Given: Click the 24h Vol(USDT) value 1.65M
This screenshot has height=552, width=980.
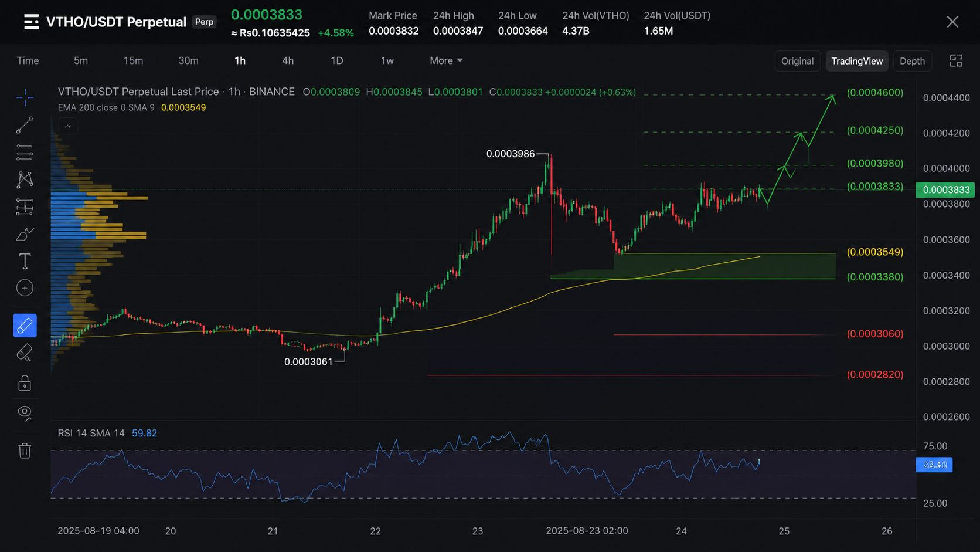Looking at the screenshot, I should click(658, 31).
